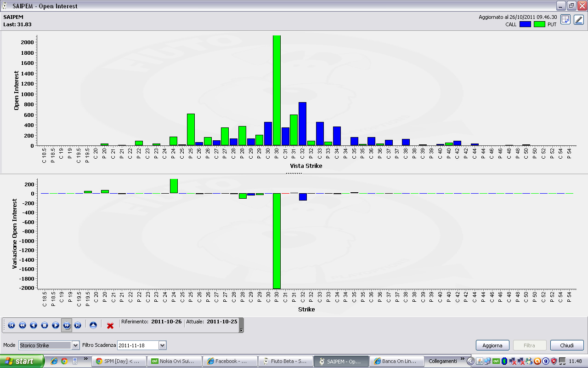
Task: Click the red X delete icon
Action: (x=110, y=326)
